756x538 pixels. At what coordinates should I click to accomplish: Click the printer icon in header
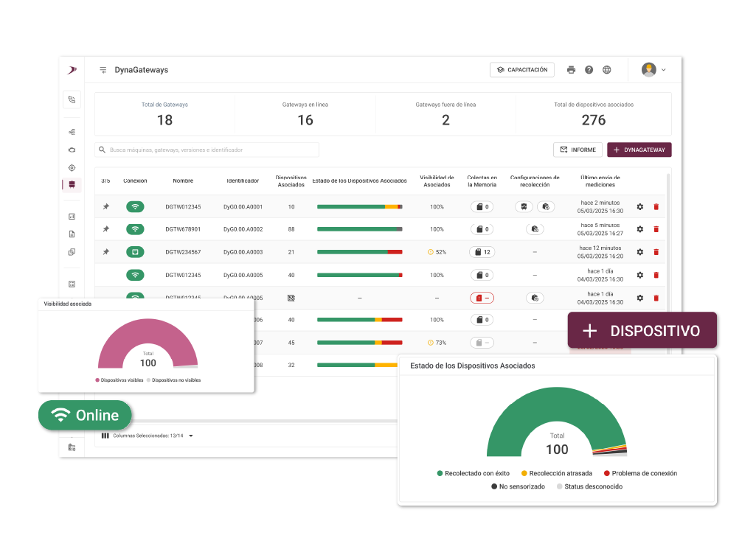[571, 70]
